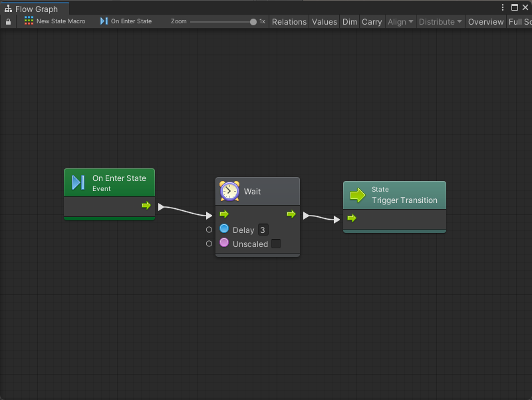The height and width of the screenshot is (400, 532).
Task: Click the Overview button
Action: pos(485,22)
